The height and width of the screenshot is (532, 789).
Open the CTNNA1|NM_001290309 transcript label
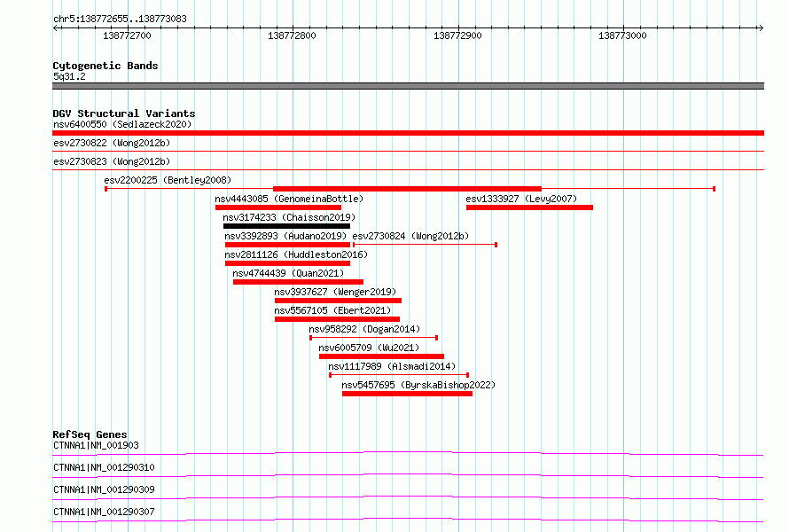tap(104, 489)
